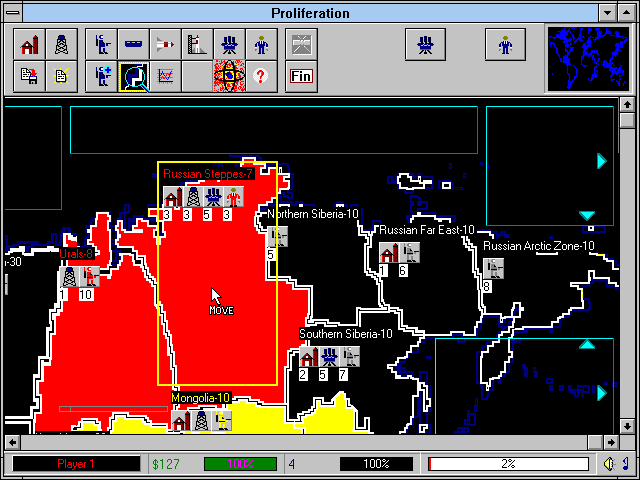
Task: Click the soldier with plus sign icon
Action: coord(101,76)
